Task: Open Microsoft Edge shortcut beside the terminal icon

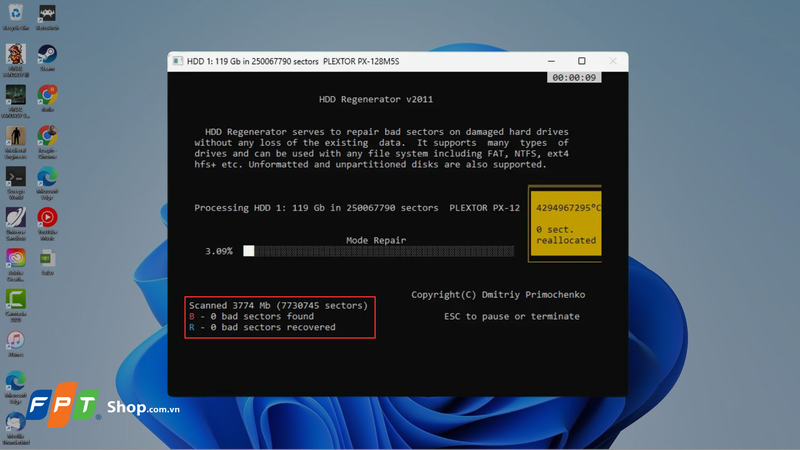Action: tap(47, 182)
